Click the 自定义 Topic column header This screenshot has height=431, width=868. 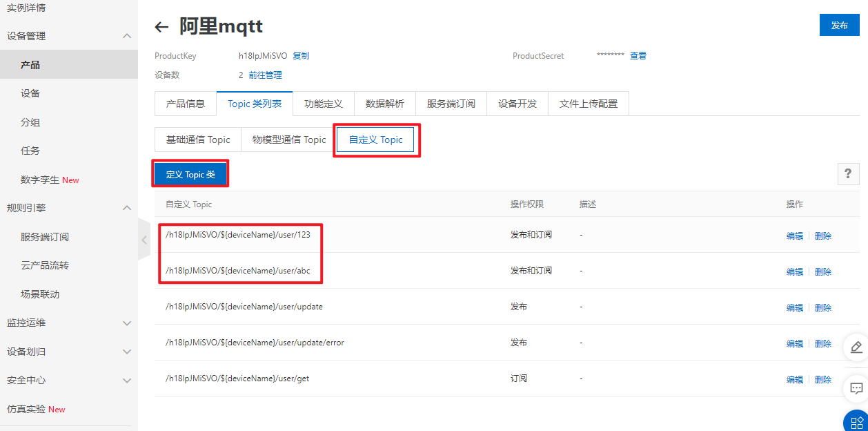point(188,204)
